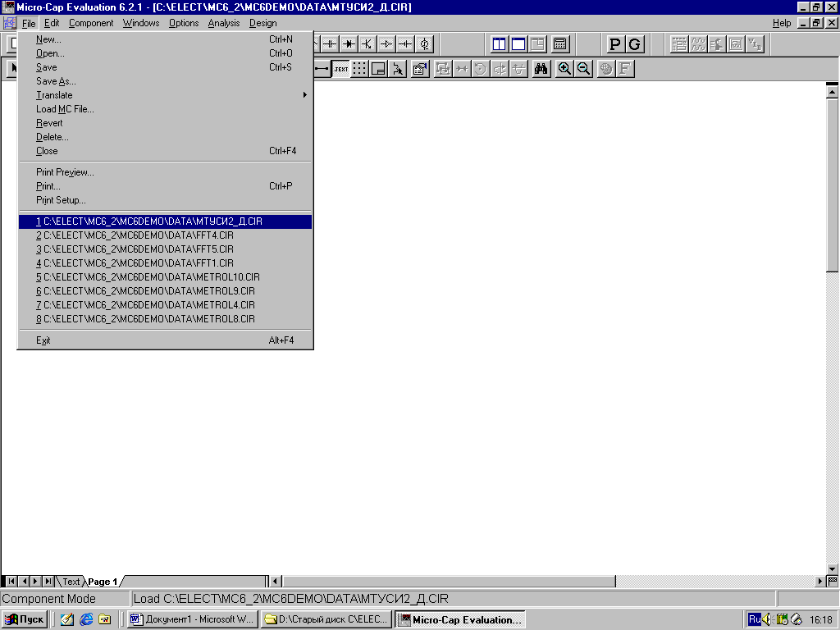The height and width of the screenshot is (630, 840).
Task: Select the wire line mode icon
Action: click(322, 69)
